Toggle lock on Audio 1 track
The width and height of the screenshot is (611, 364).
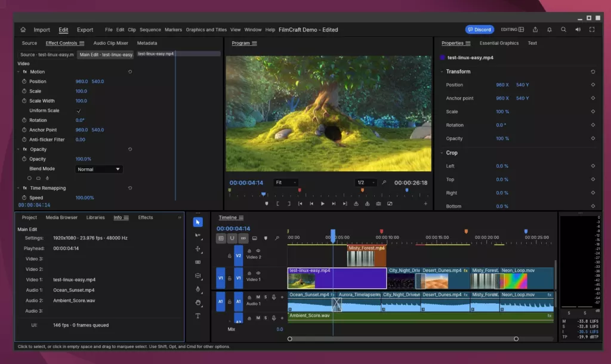pos(230,302)
